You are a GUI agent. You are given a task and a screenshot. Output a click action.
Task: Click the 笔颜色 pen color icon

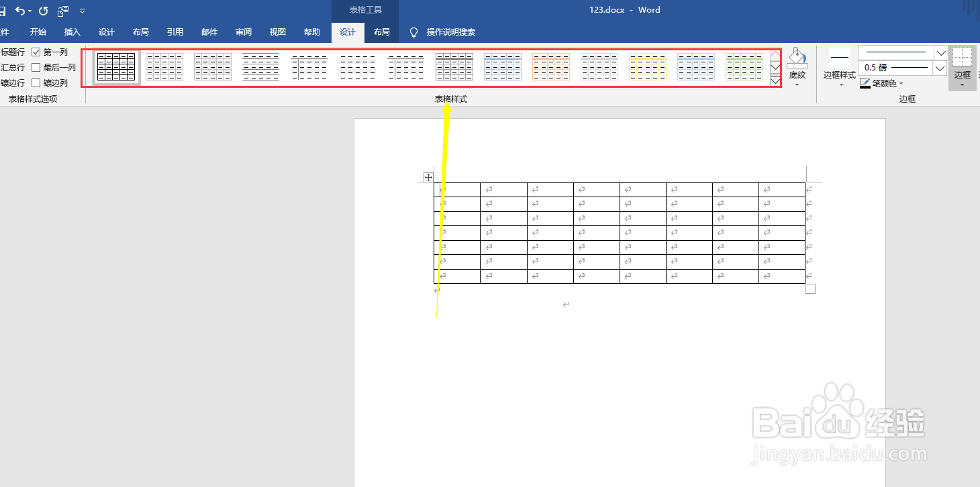point(865,83)
